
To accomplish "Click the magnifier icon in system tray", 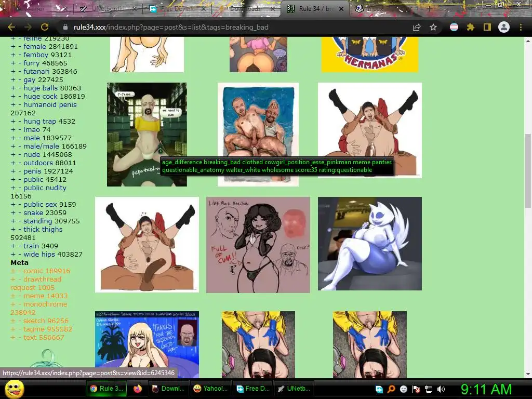I will tap(391, 389).
